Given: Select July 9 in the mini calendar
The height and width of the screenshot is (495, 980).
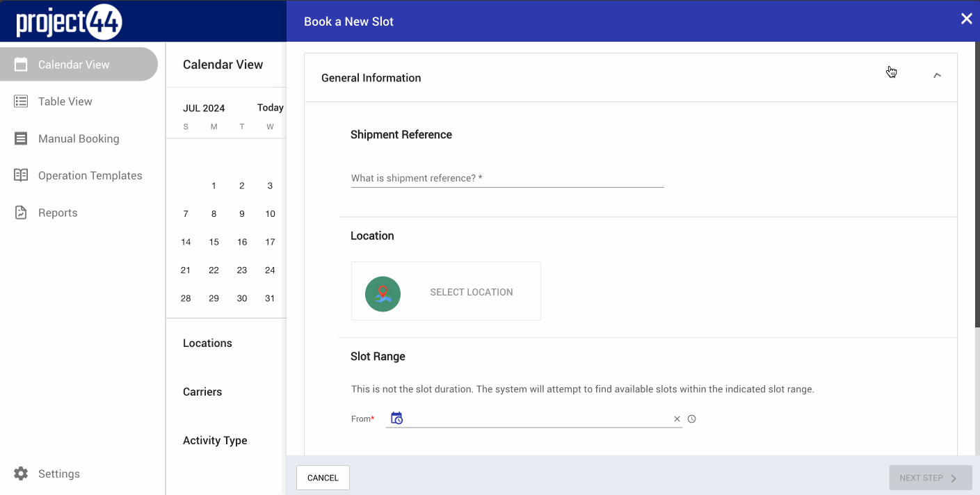Looking at the screenshot, I should click(242, 214).
